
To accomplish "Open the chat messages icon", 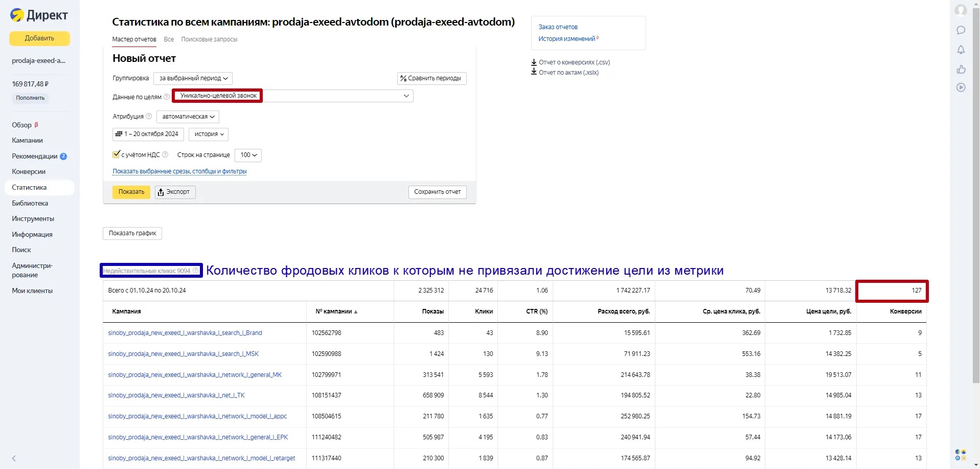I will pos(961,30).
